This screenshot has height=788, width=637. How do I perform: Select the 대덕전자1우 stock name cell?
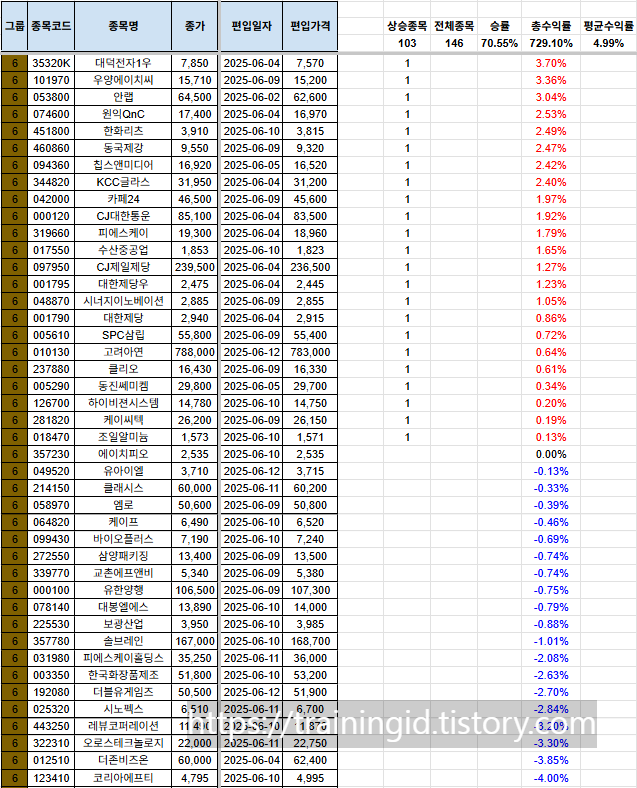pos(123,63)
